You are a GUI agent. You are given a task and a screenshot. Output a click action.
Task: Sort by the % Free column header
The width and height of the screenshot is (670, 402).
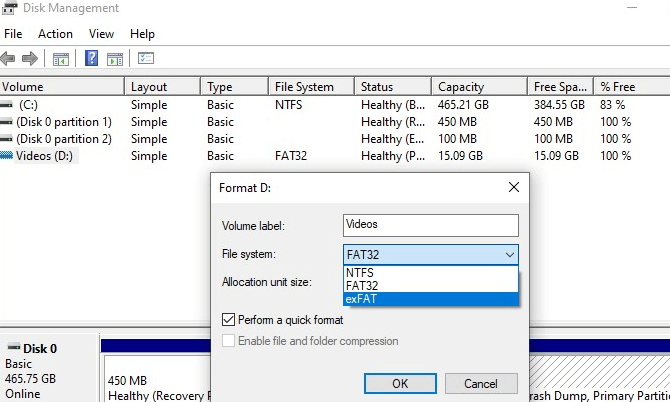(x=632, y=87)
